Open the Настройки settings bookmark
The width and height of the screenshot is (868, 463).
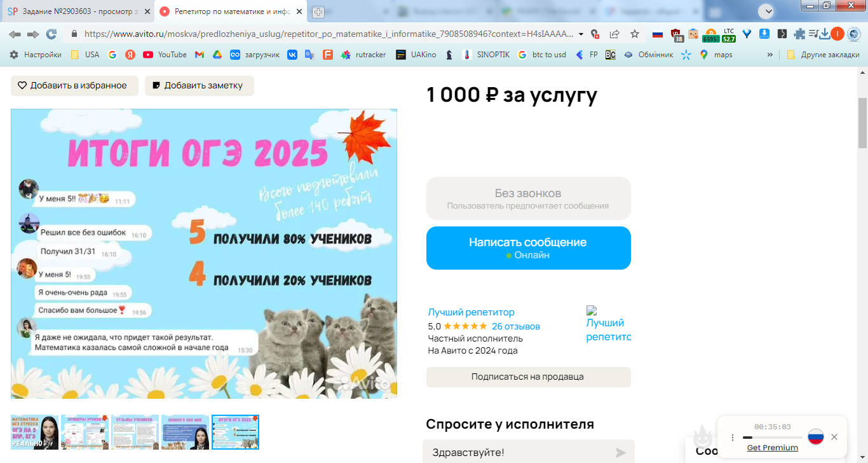(x=36, y=55)
